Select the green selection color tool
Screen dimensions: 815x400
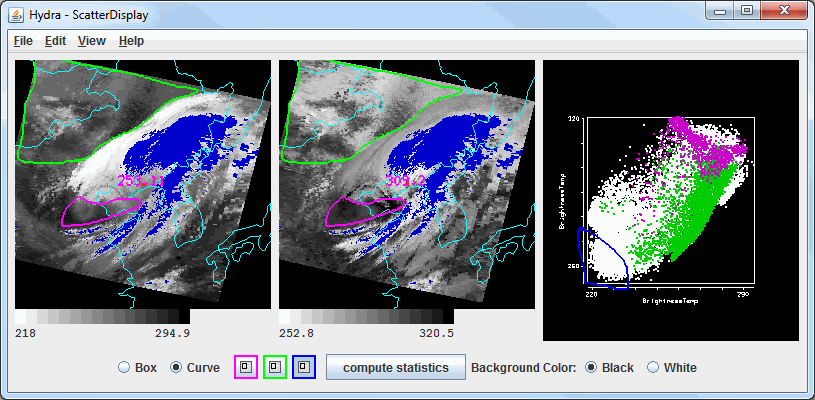click(276, 367)
